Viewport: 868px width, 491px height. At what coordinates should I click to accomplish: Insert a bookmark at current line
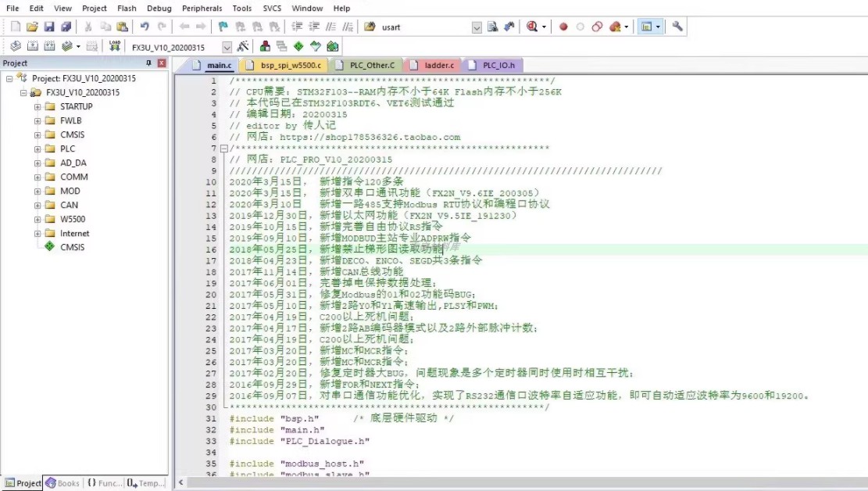point(221,26)
